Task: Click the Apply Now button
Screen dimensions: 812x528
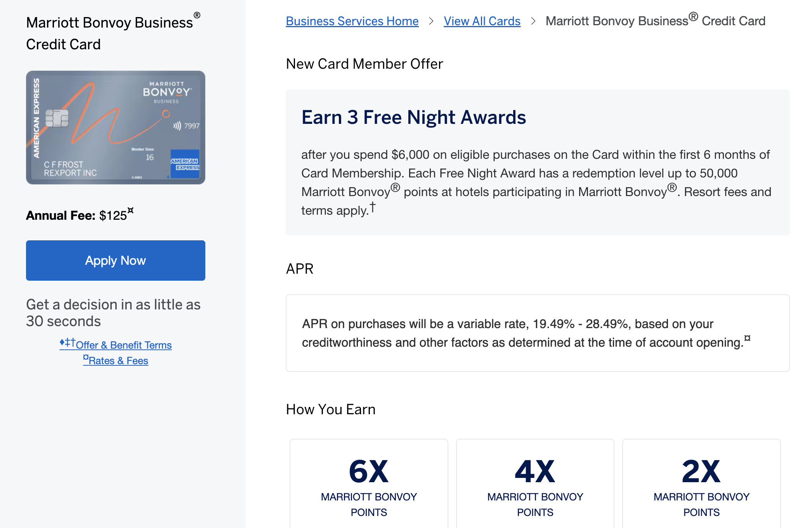Action: (115, 261)
